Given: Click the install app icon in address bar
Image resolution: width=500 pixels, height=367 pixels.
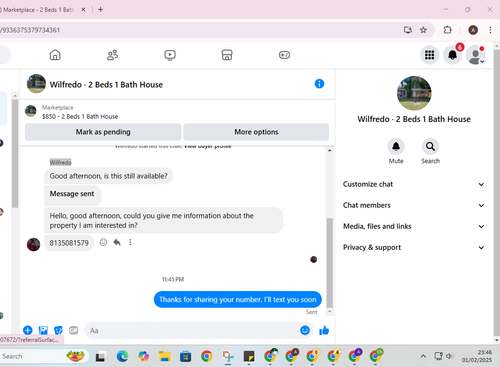Looking at the screenshot, I should click(408, 30).
